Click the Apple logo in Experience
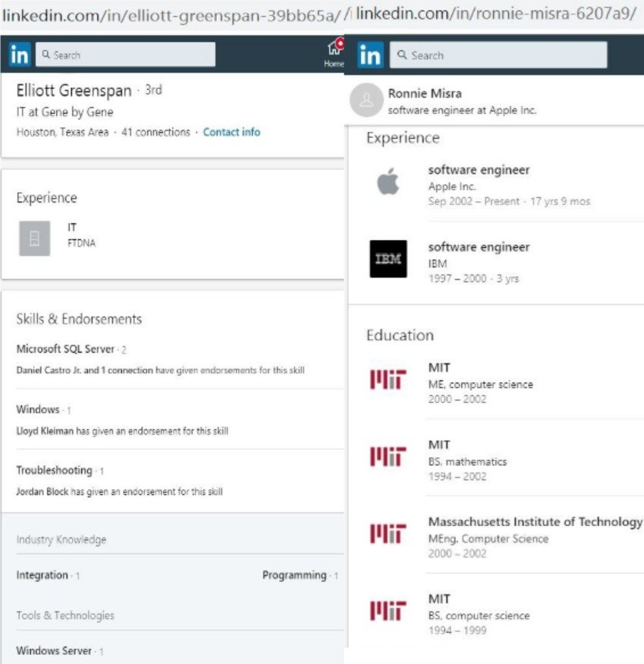644x664 pixels. tap(388, 181)
